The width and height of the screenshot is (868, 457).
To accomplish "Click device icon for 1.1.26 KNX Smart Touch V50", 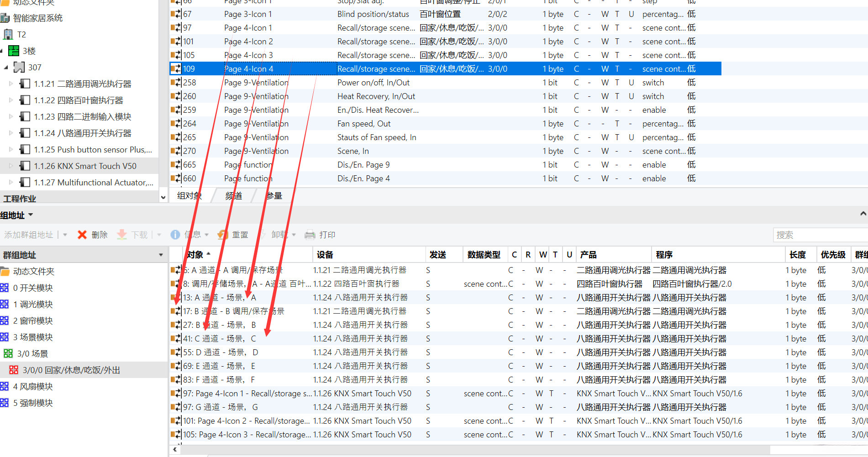I will 25,166.
